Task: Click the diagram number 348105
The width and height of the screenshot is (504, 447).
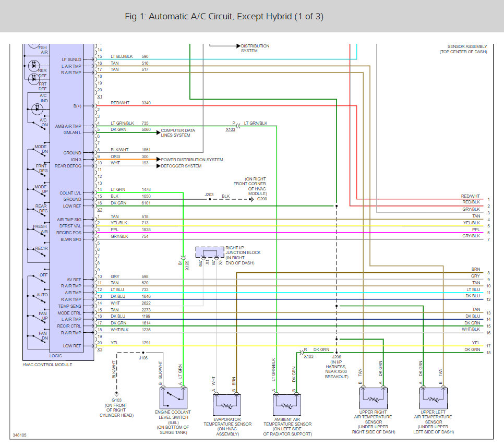Action: 19,435
